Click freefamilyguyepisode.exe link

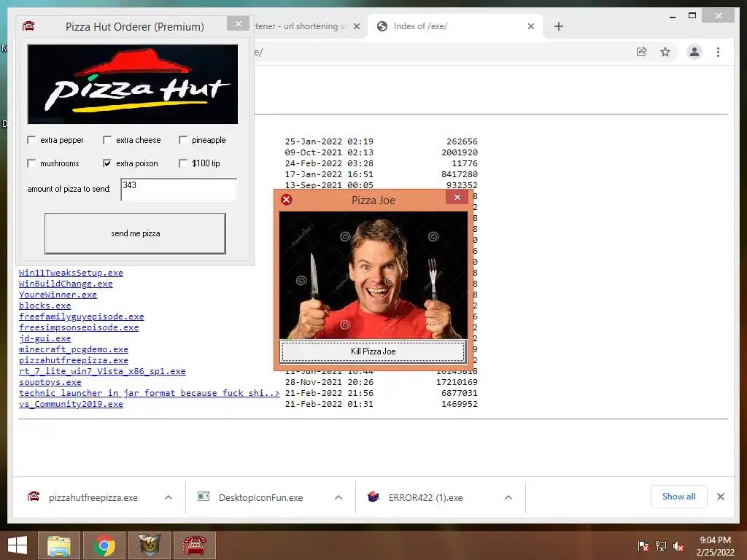[82, 316]
